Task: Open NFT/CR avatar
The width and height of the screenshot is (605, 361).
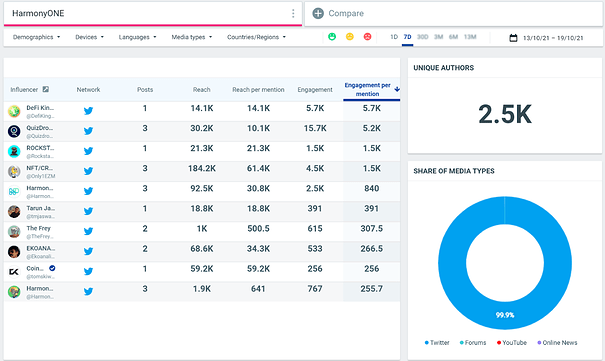Action: click(14, 171)
